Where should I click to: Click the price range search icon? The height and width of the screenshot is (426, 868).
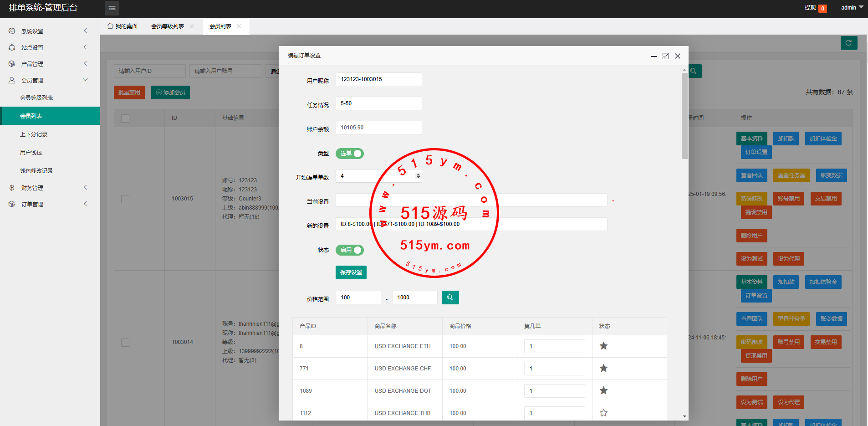(x=450, y=298)
